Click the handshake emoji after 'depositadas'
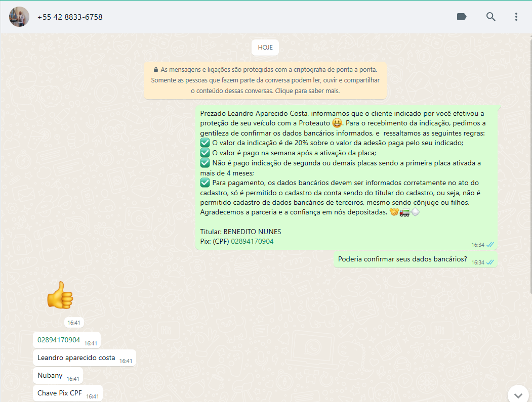The image size is (532, 402). (394, 212)
